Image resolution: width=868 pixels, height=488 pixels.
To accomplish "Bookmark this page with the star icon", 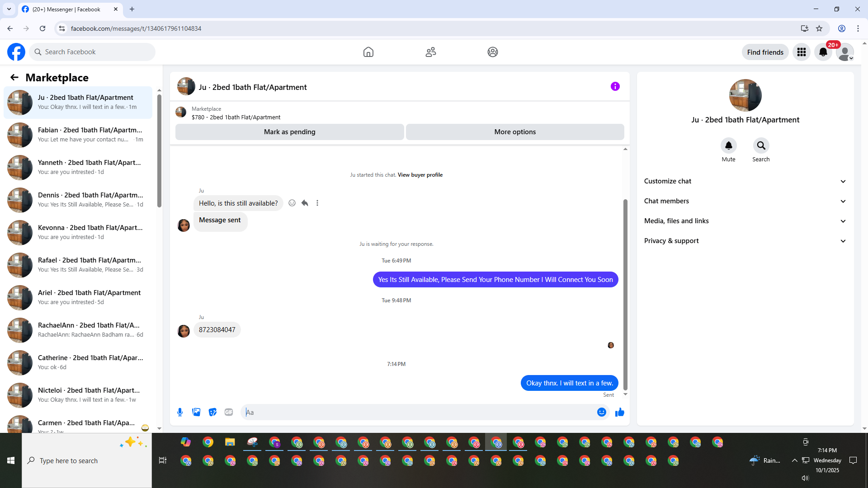I will coord(819,28).
